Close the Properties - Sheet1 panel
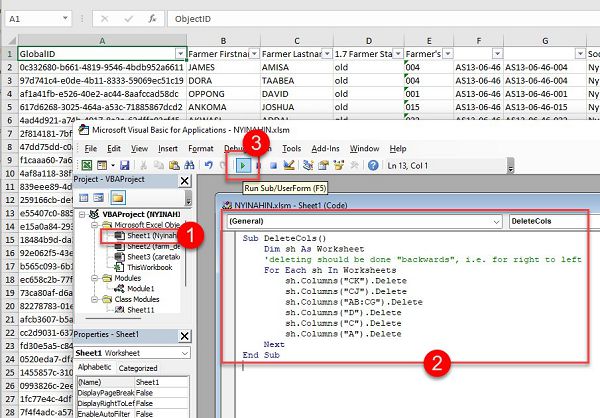 [x=184, y=336]
